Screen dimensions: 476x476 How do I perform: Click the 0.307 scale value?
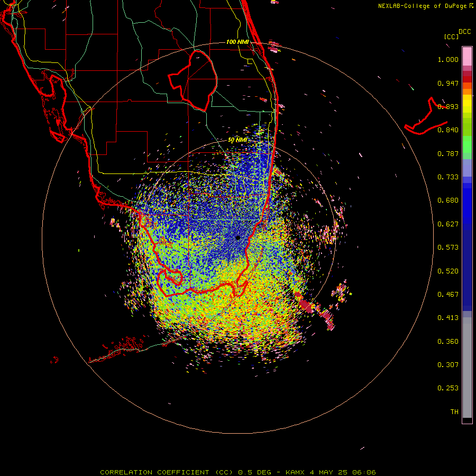tap(448, 365)
